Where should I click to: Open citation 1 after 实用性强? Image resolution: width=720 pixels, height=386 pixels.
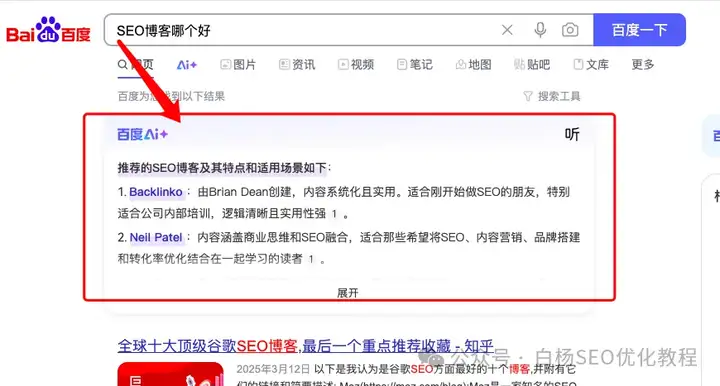click(334, 214)
